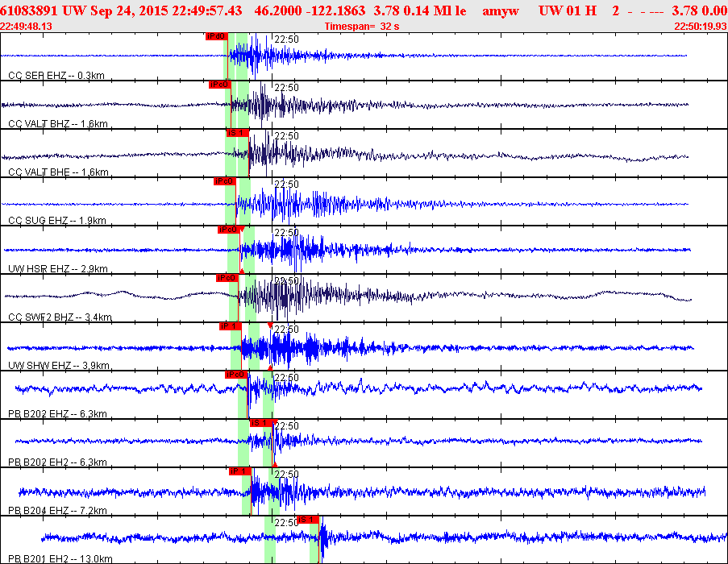Click the PB B204 EHZ -- 7.2km label
This screenshot has width=728, height=564.
point(57,510)
